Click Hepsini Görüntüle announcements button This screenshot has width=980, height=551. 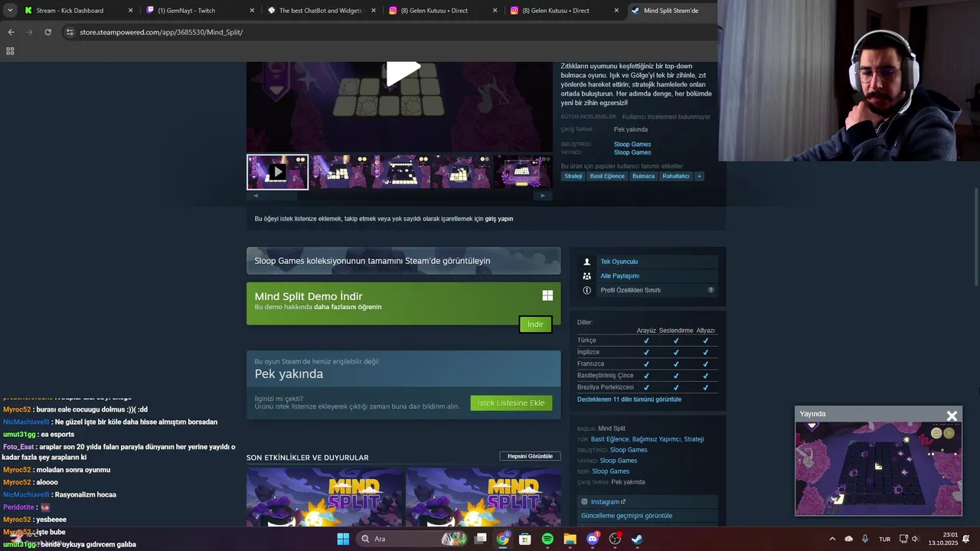tap(530, 456)
